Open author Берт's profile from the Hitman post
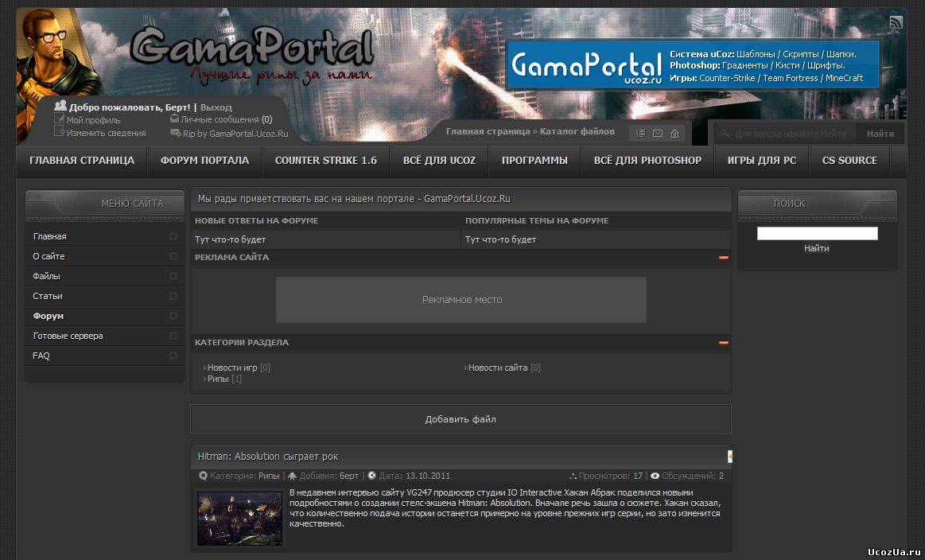925x560 pixels. click(349, 476)
